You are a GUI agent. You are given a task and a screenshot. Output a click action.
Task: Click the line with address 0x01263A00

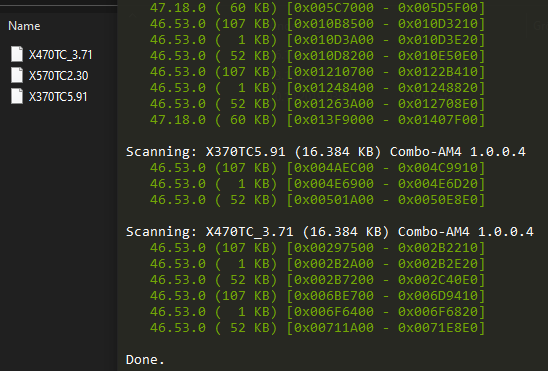317,104
